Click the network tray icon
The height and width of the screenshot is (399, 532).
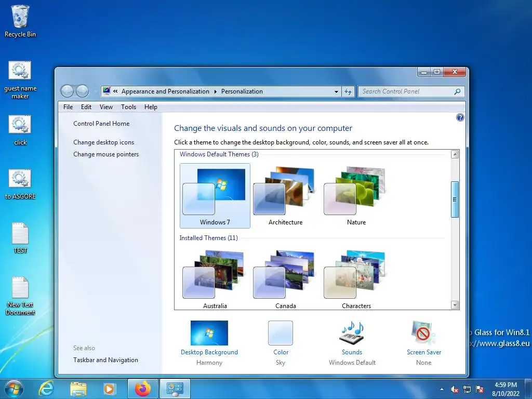[467, 390]
